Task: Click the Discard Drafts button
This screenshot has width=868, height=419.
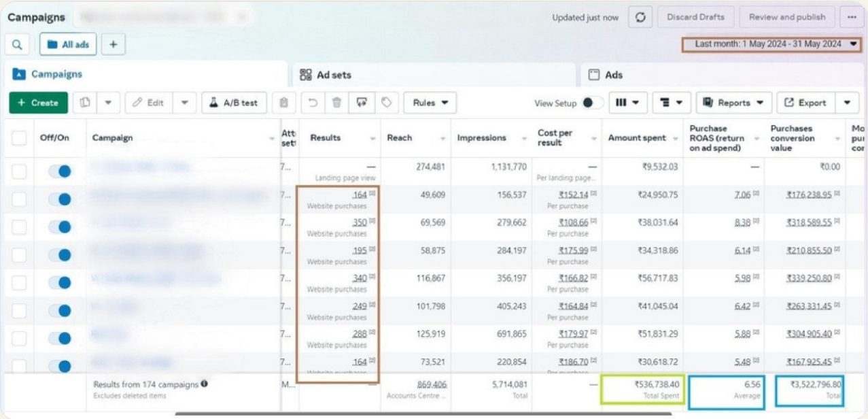Action: (x=695, y=17)
